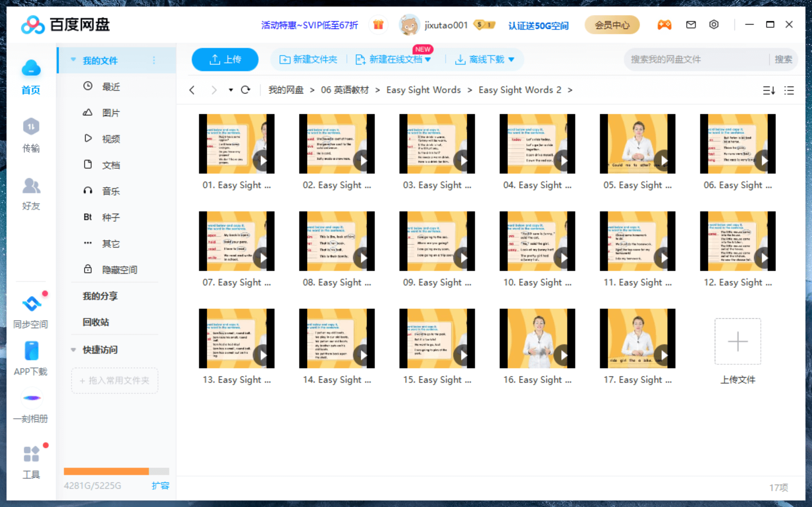Click the refresh icon in navigation bar
Screen dimensions: 812x507
click(x=245, y=90)
